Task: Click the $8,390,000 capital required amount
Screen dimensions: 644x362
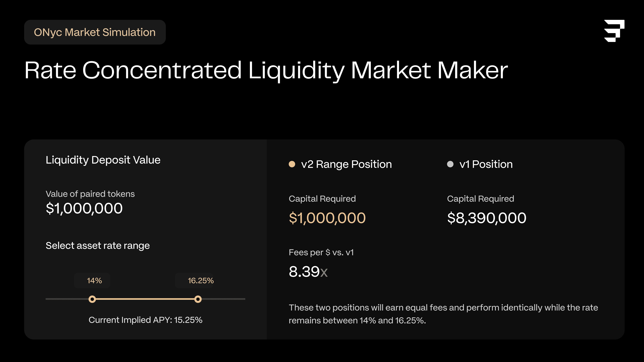Action: point(486,218)
